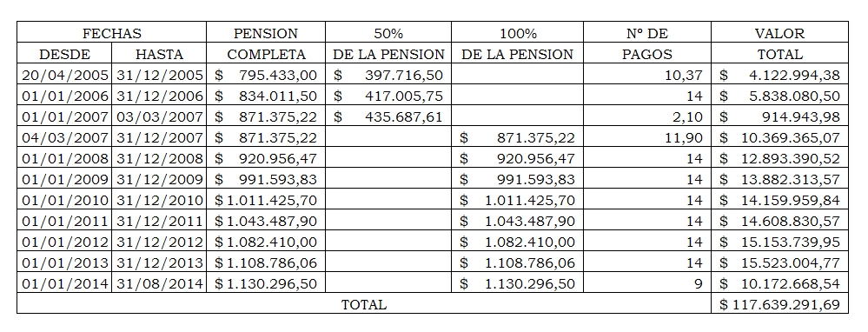Select the FECHAS header cell

tap(112, 33)
